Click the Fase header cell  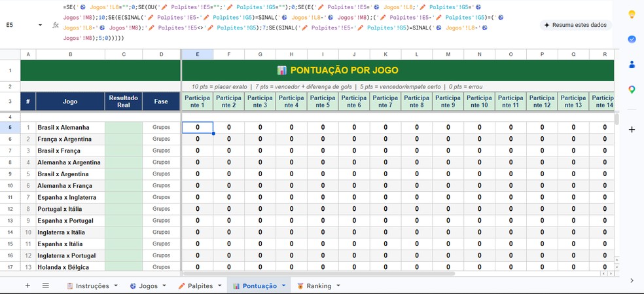click(x=161, y=101)
